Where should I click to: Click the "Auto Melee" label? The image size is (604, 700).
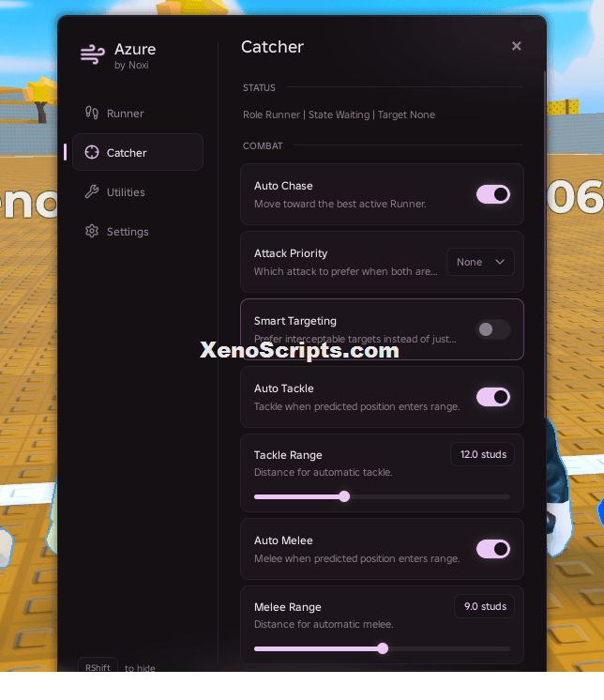click(283, 540)
